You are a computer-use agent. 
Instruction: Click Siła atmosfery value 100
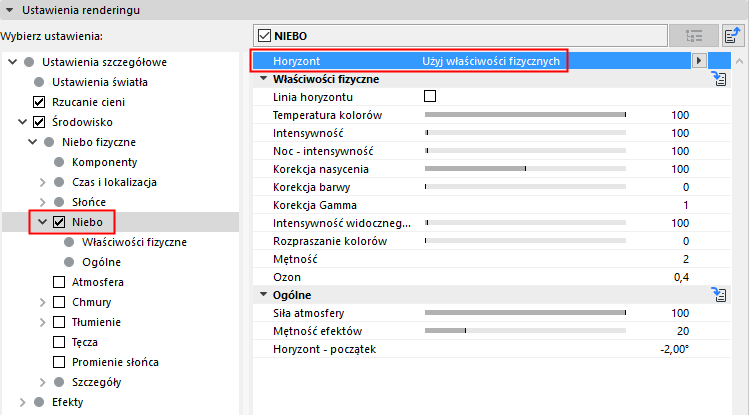click(x=680, y=313)
